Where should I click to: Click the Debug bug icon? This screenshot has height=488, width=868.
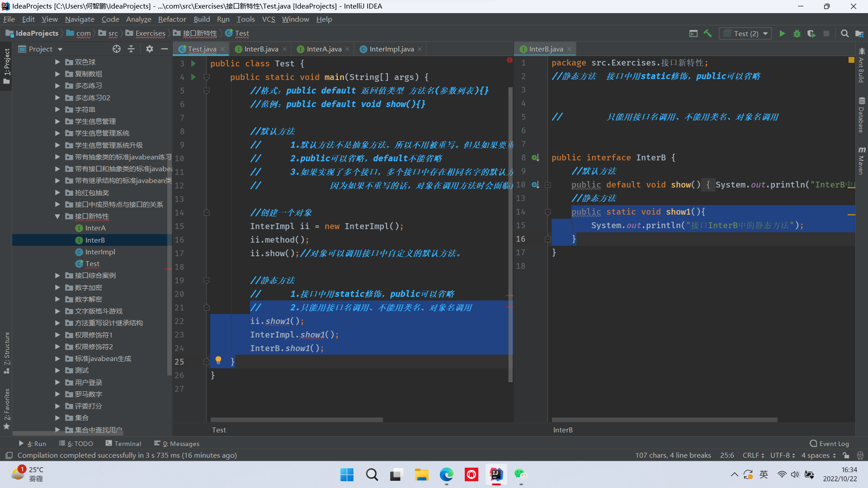click(x=797, y=33)
